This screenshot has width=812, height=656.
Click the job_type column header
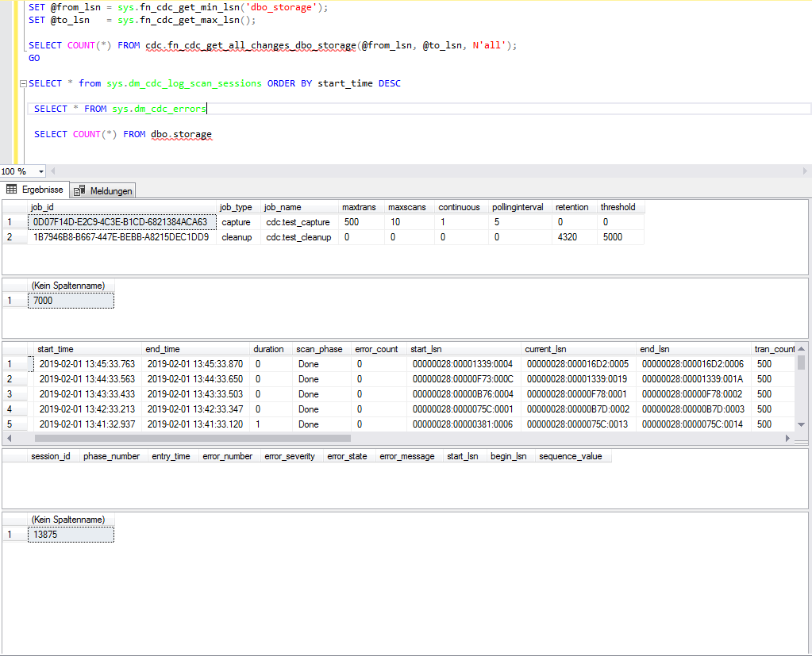[x=238, y=207]
